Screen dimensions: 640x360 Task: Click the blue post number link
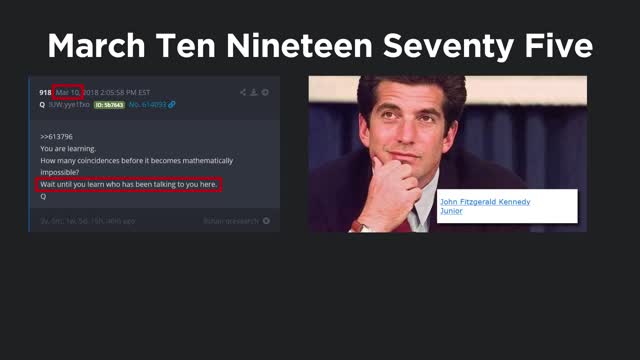coord(147,105)
